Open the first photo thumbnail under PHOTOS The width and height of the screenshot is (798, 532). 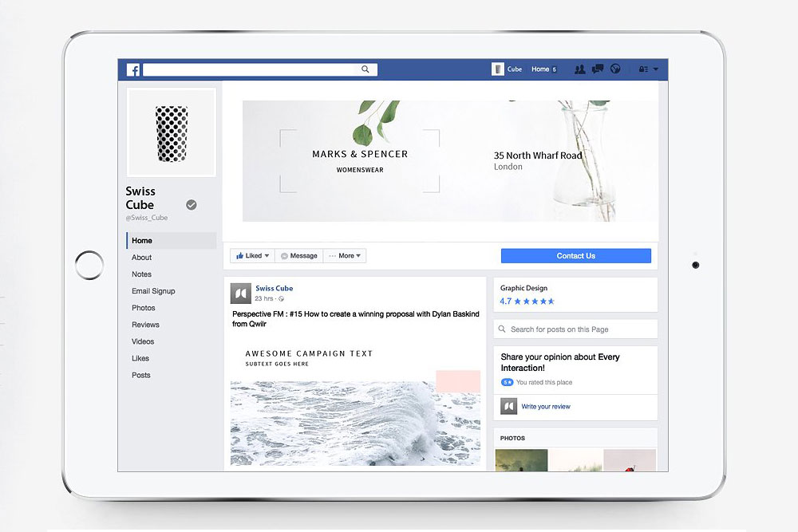[521, 460]
